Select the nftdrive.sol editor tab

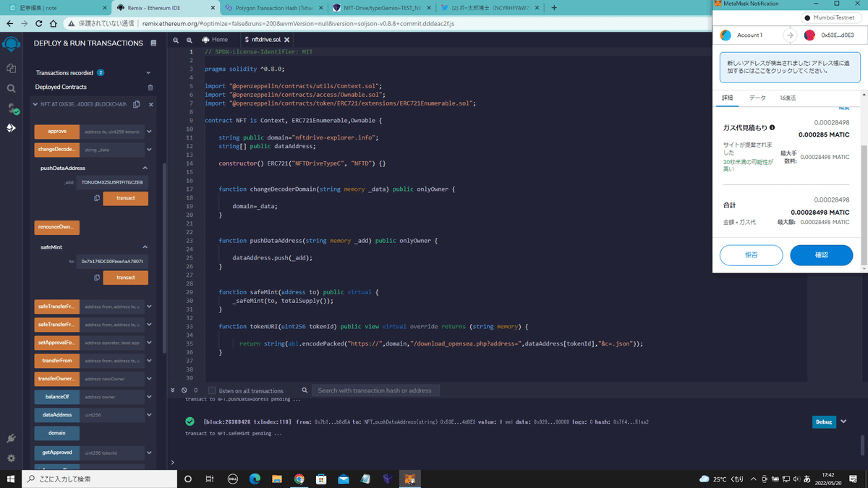tap(265, 40)
